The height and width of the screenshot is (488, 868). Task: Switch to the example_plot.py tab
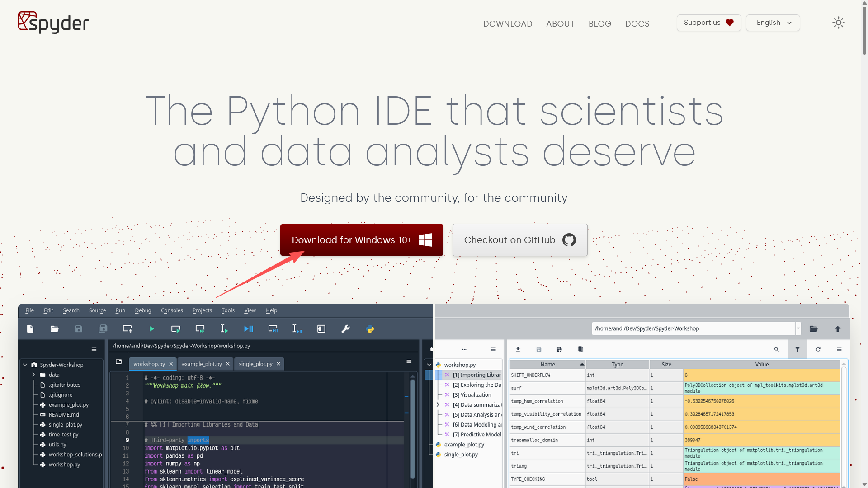(202, 364)
